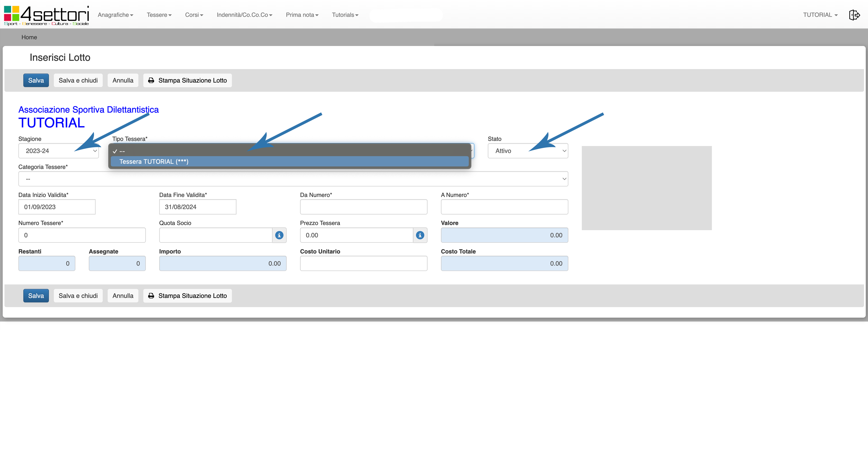Expand the Prima nota menu

[302, 15]
